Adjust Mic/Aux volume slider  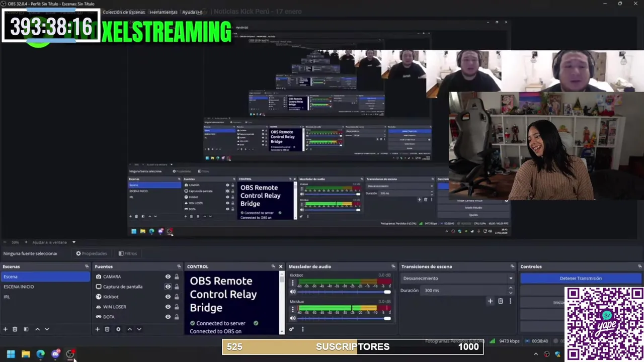coord(345,319)
